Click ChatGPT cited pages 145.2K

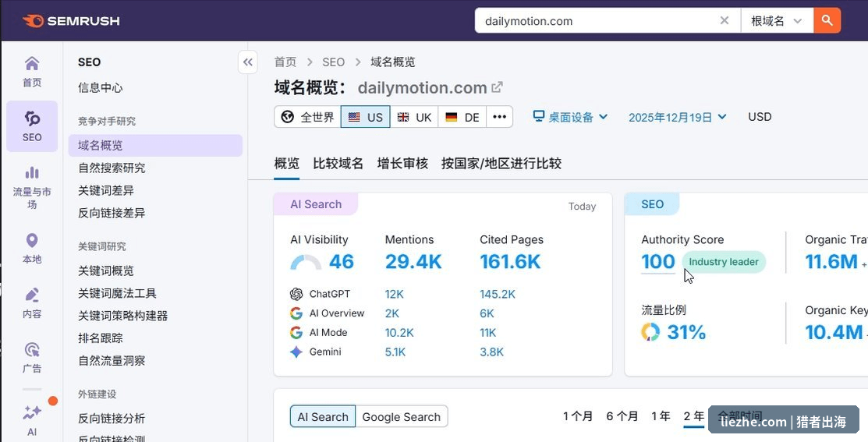tap(498, 294)
